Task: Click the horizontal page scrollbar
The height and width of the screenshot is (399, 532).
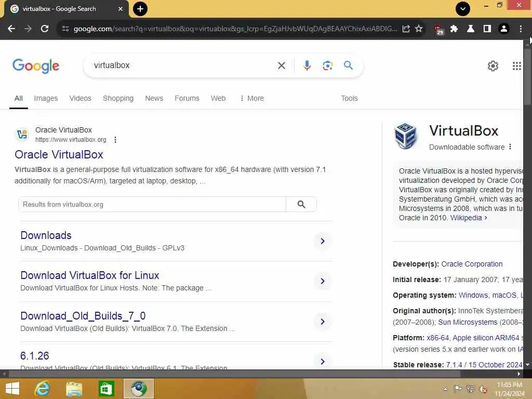Action: tap(234, 374)
